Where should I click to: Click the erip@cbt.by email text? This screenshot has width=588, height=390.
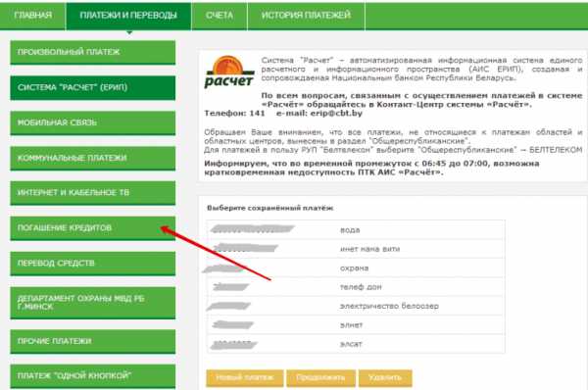(x=336, y=114)
